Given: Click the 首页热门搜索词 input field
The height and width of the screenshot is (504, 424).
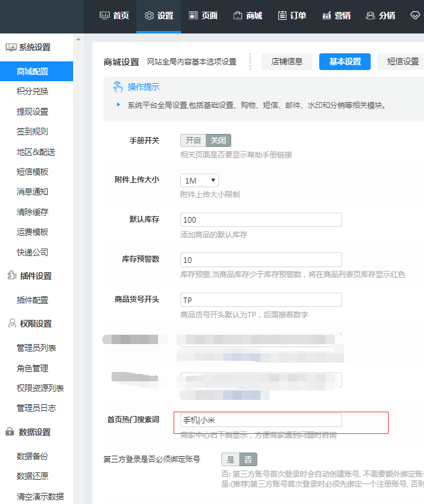Looking at the screenshot, I should pyautogui.click(x=261, y=420).
